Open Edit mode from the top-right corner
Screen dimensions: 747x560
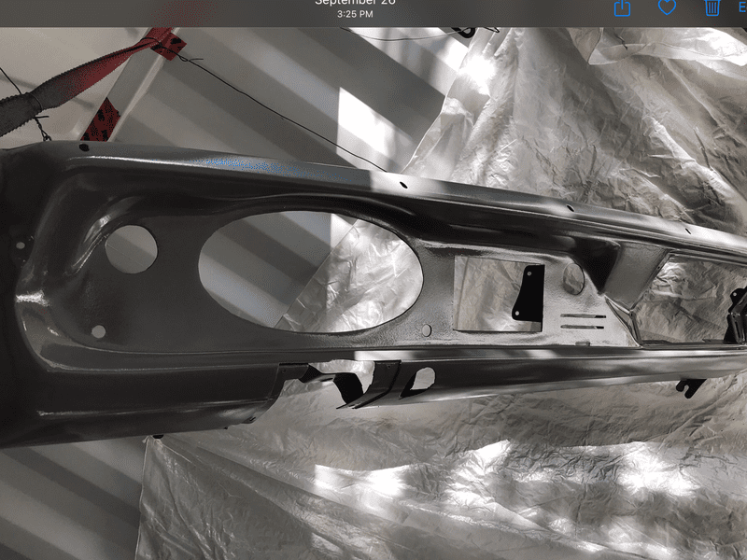(740, 7)
